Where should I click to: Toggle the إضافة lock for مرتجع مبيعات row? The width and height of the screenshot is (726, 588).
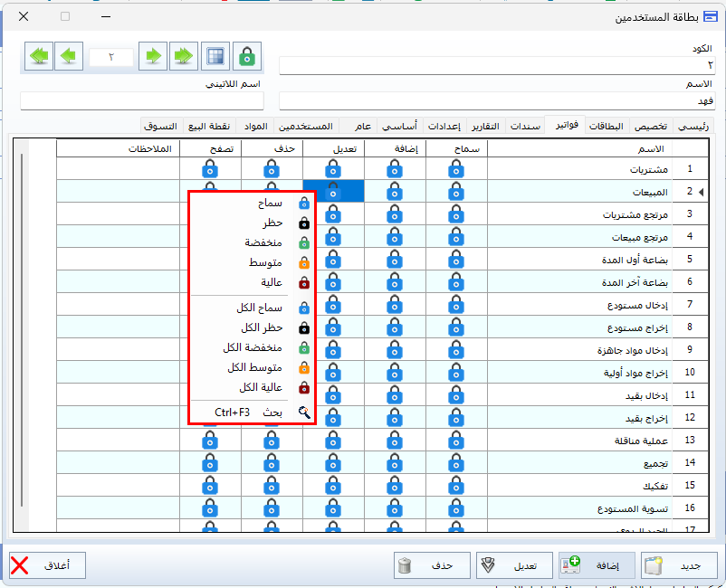point(395,236)
